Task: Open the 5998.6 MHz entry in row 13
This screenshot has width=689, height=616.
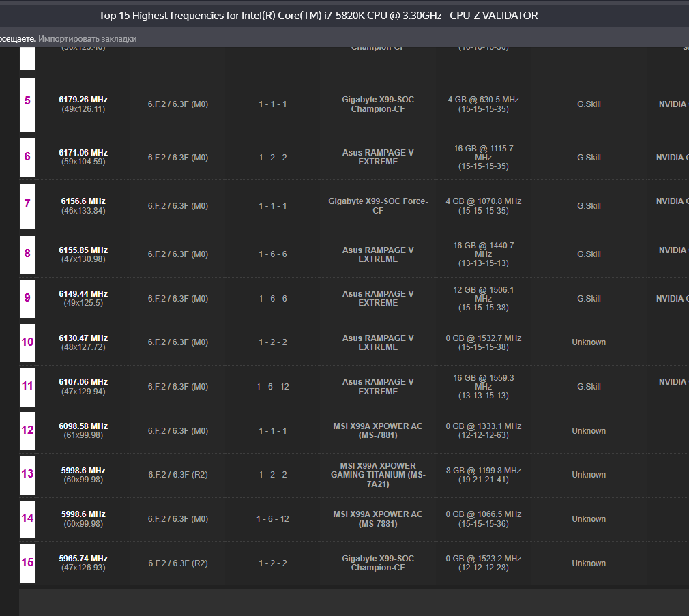Action: pyautogui.click(x=83, y=471)
